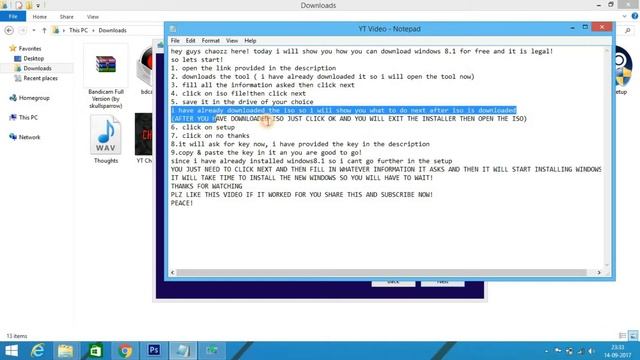Select Downloads in the address path
640x360 pixels.
112,30
